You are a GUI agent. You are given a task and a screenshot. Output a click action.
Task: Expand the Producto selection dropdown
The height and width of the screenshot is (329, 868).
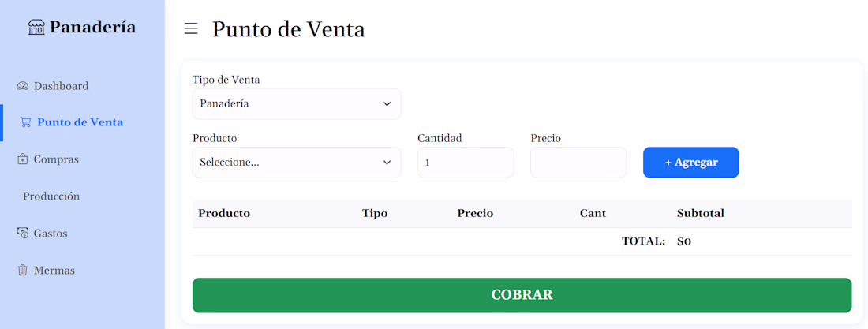tap(296, 163)
